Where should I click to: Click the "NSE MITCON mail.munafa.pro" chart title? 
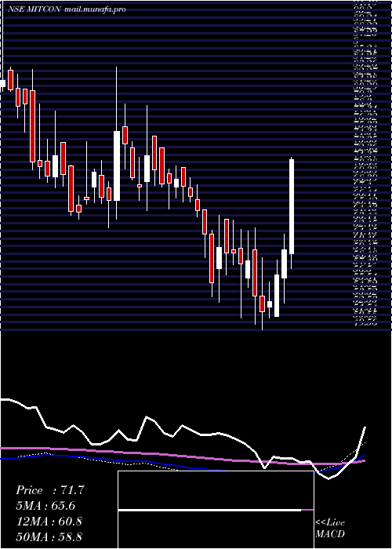click(x=67, y=9)
